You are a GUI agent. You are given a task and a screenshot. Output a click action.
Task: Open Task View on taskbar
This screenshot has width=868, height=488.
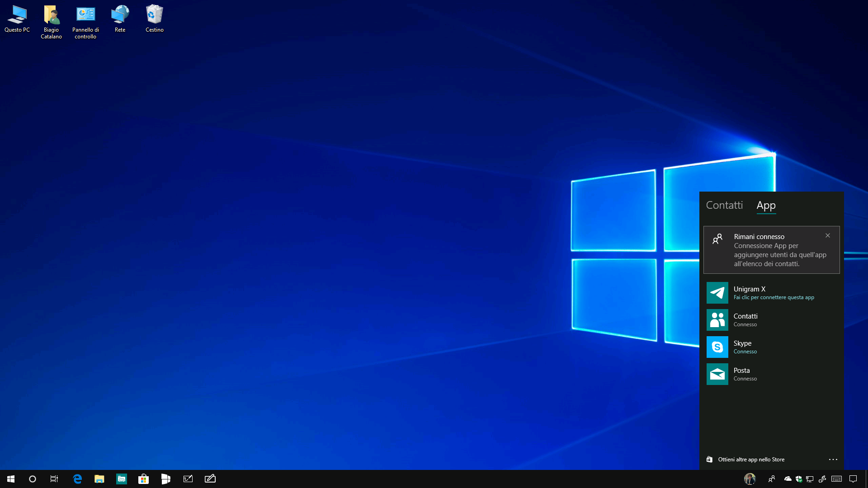coord(54,479)
